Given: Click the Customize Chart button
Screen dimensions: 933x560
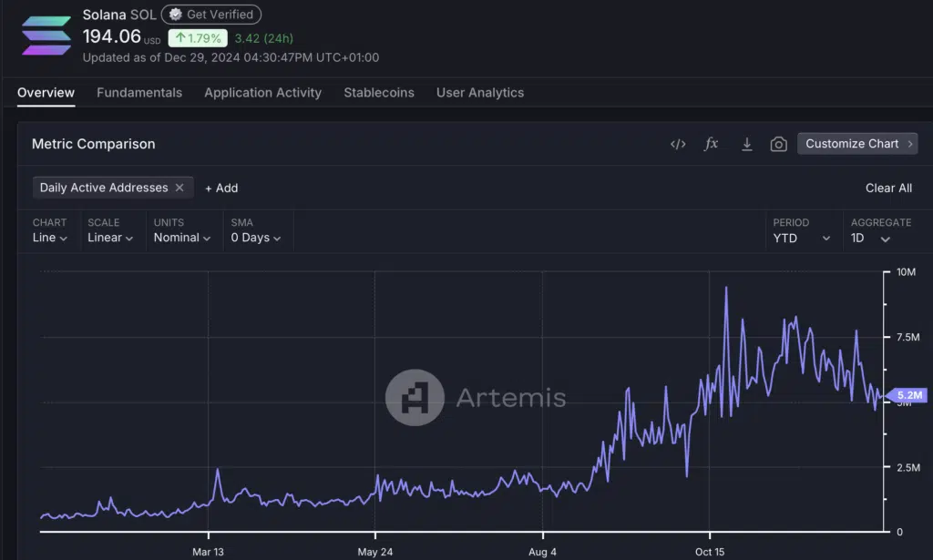Looking at the screenshot, I should click(857, 144).
